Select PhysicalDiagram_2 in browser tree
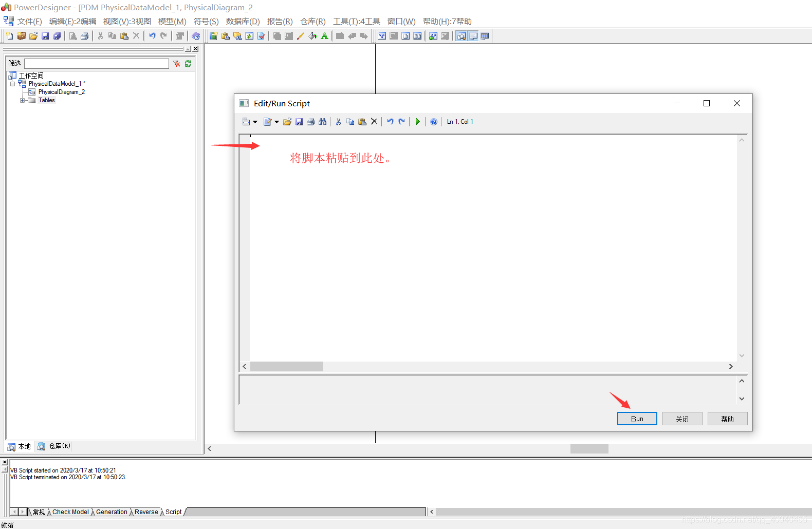 pyautogui.click(x=61, y=92)
